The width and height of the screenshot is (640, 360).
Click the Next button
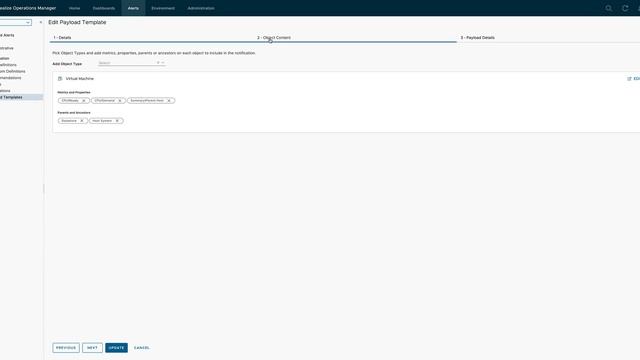(x=92, y=348)
